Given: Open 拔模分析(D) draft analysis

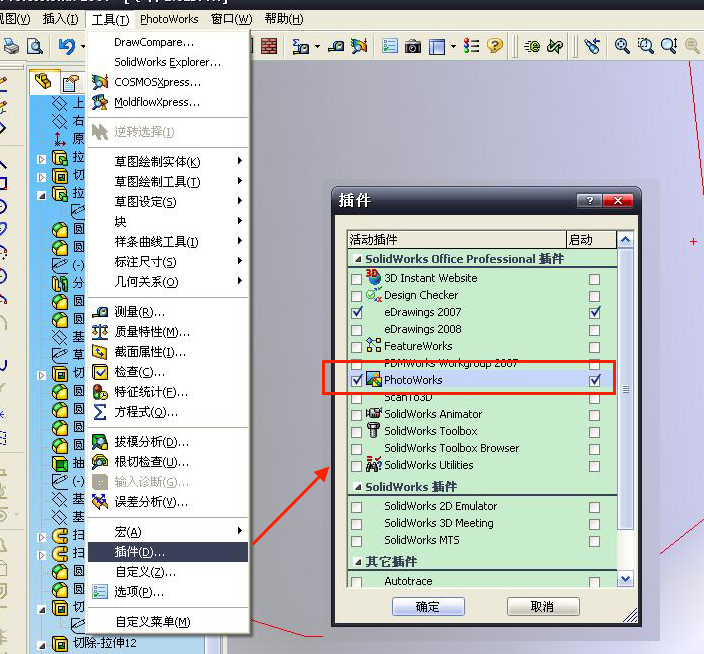Looking at the screenshot, I should coord(151,442).
